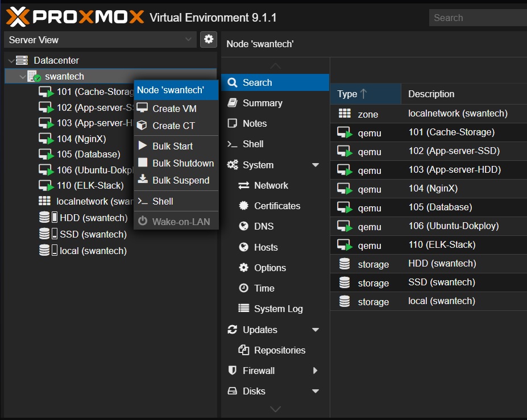
Task: Click the swantech node icon in tree
Action: [34, 76]
